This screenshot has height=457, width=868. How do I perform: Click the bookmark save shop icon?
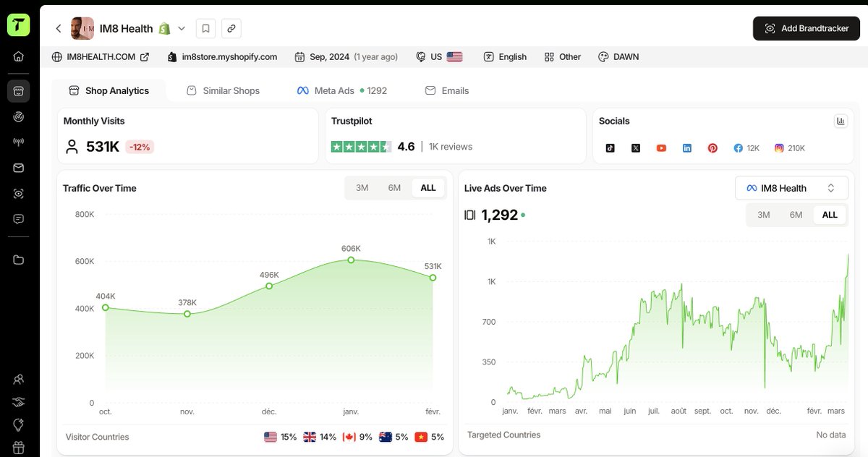(206, 28)
